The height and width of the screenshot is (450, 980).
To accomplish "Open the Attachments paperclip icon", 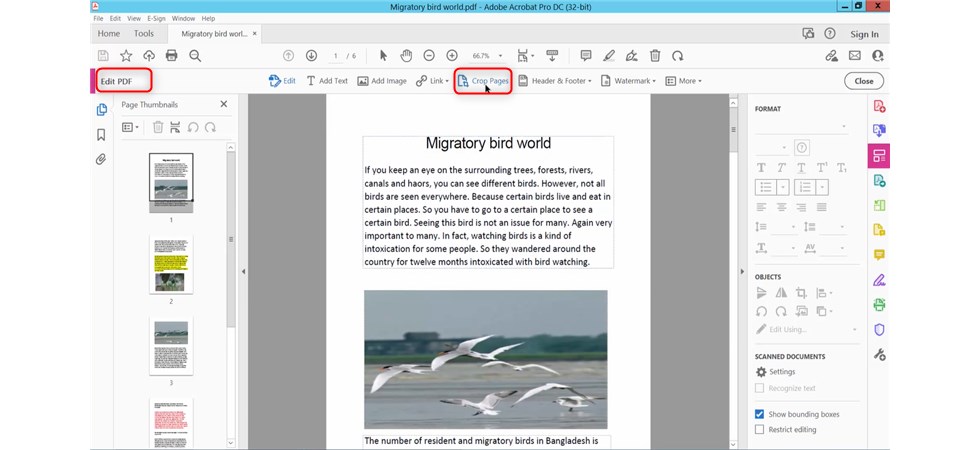I will 101,159.
